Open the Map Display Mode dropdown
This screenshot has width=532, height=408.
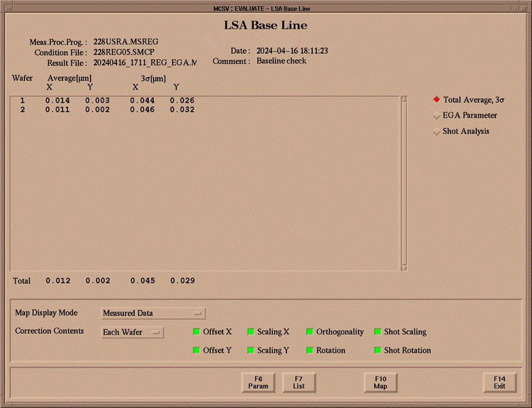pyautogui.click(x=153, y=313)
